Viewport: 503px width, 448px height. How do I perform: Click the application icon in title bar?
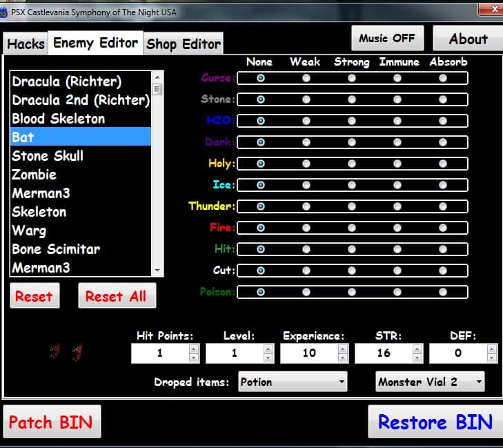coord(3,12)
